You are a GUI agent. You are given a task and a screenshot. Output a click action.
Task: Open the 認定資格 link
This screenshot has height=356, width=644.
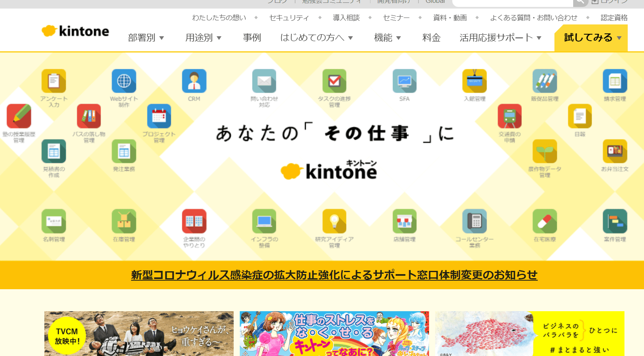[x=614, y=18]
